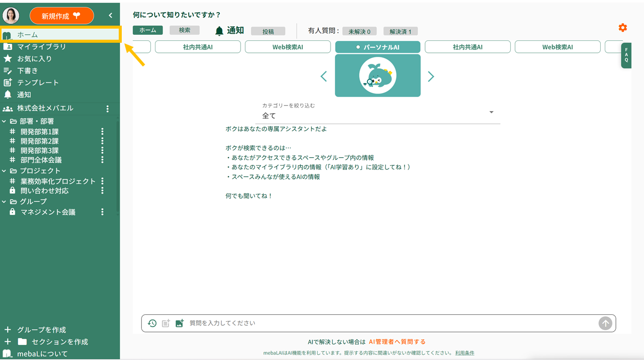Select the パーソナルAI tab
644x362 pixels.
[378, 47]
